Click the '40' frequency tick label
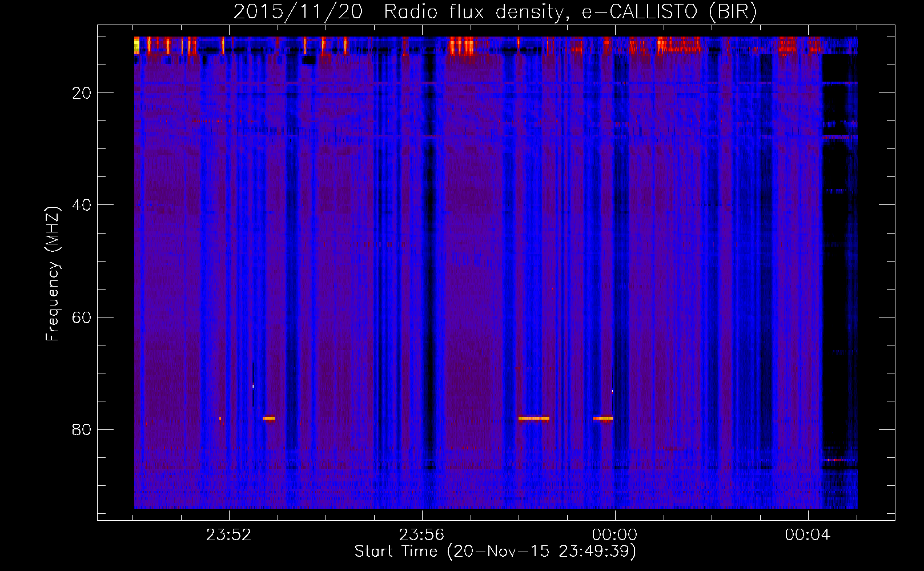The image size is (924, 571). 82,205
